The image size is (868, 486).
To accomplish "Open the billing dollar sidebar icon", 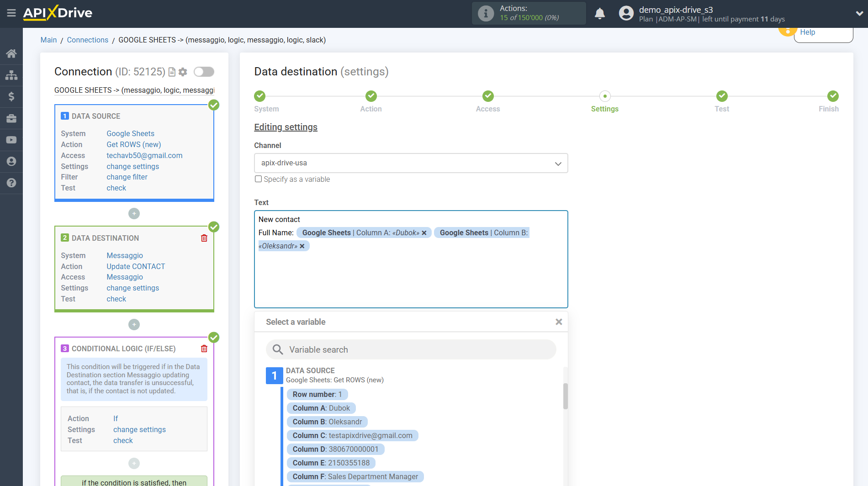I will [11, 96].
